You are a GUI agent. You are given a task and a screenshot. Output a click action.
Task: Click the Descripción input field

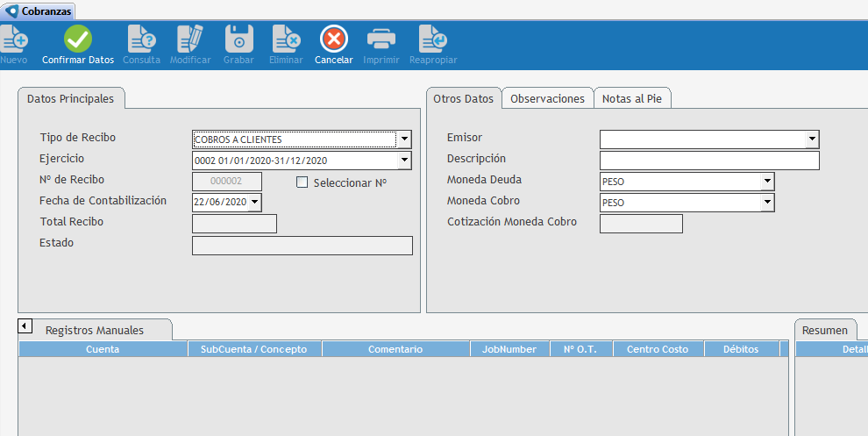[x=708, y=161]
